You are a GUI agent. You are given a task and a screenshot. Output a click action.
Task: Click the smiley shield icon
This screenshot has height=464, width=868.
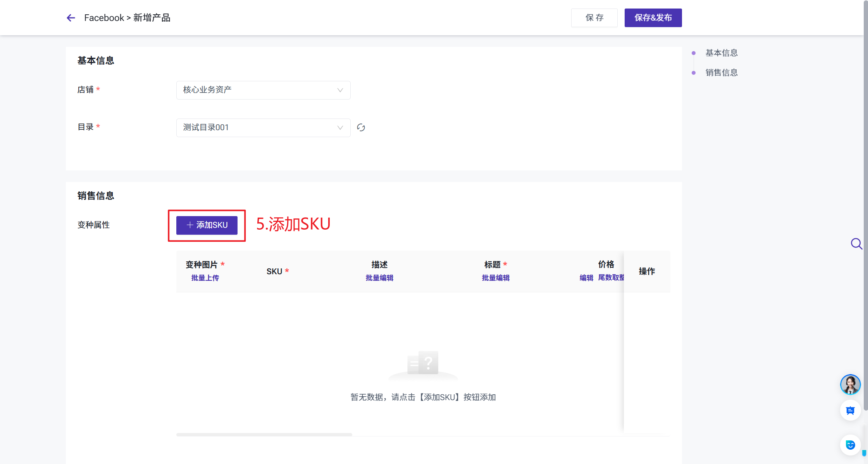[850, 445]
